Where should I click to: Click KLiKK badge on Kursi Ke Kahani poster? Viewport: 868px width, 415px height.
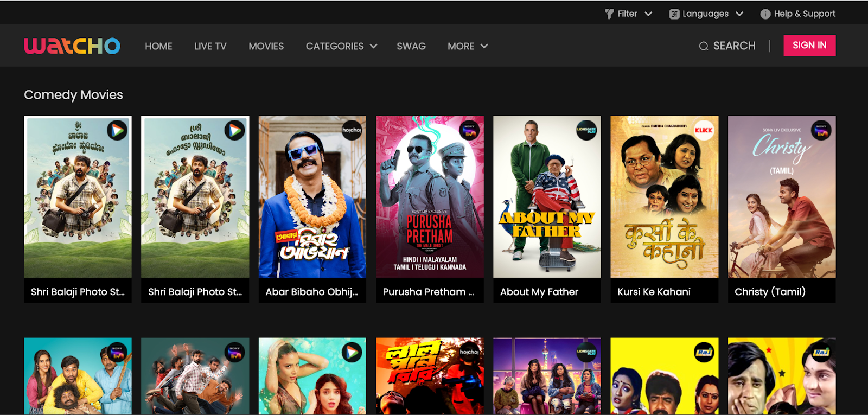point(704,130)
